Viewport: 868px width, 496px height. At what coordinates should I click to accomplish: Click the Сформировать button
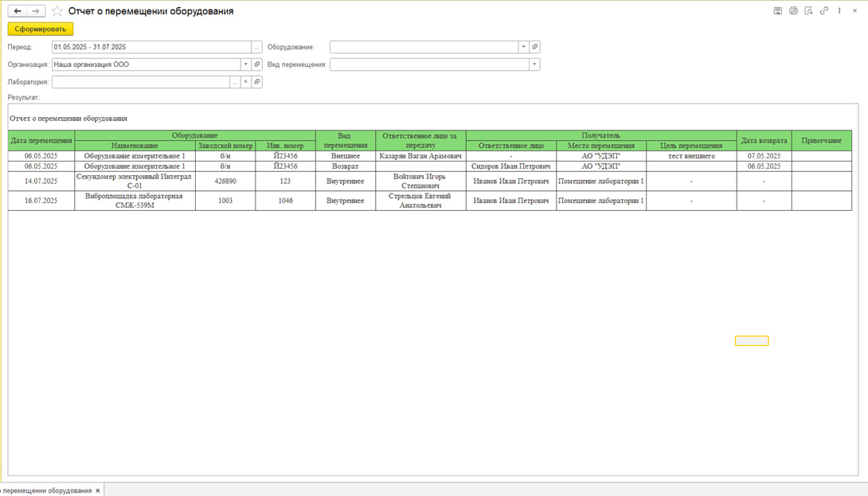(x=41, y=29)
